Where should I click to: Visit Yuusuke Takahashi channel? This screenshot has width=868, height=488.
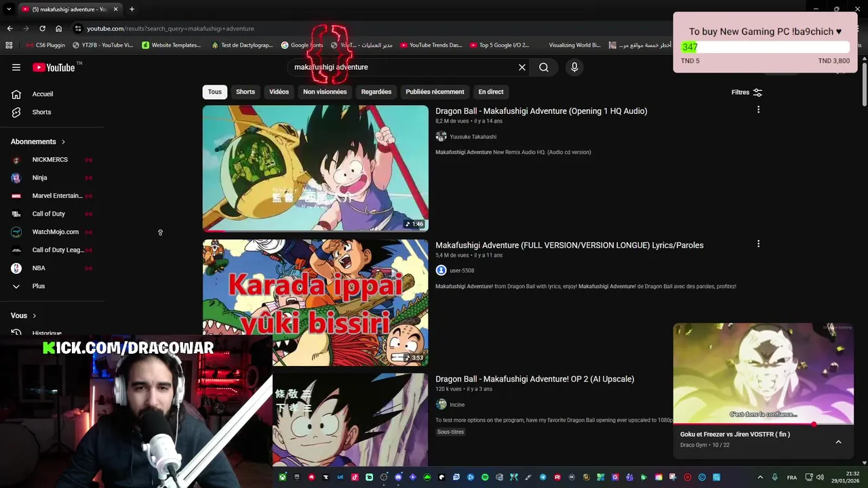click(473, 137)
